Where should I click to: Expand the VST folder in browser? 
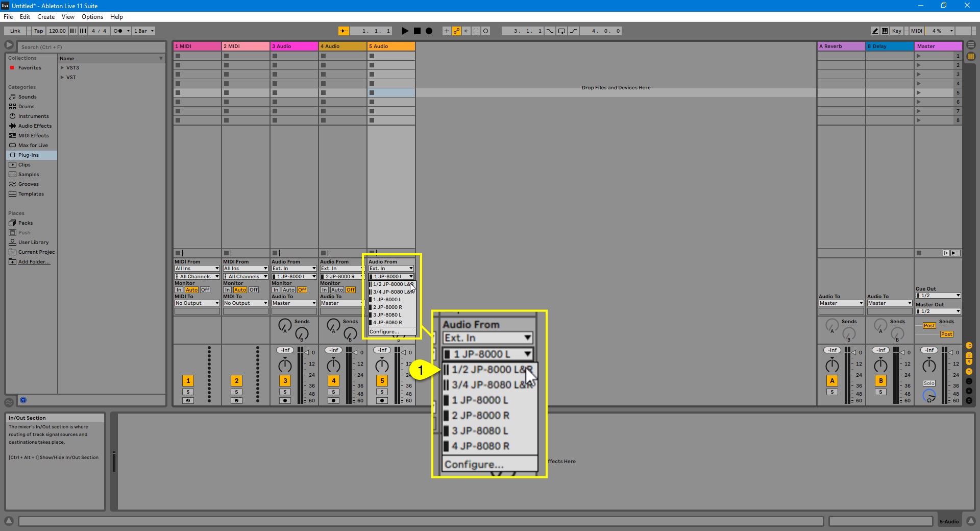click(x=62, y=78)
